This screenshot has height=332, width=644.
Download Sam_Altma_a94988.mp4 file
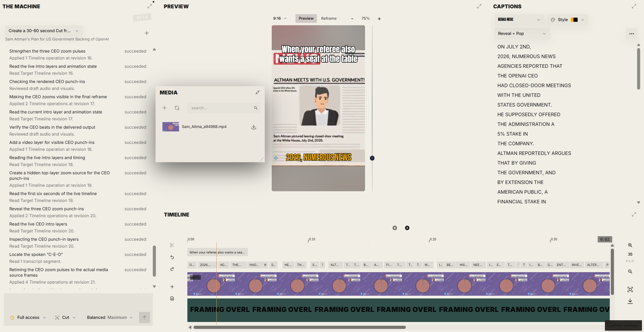tap(254, 127)
